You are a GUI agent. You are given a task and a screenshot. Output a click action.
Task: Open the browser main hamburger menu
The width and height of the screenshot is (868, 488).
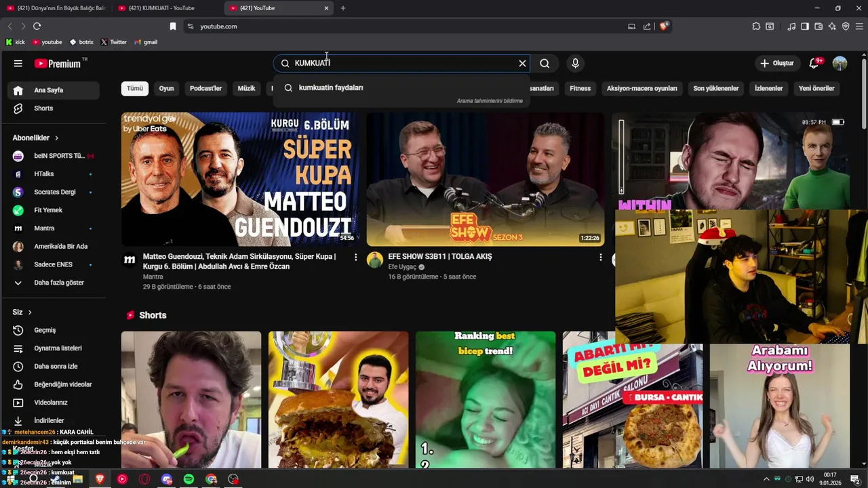pos(859,26)
